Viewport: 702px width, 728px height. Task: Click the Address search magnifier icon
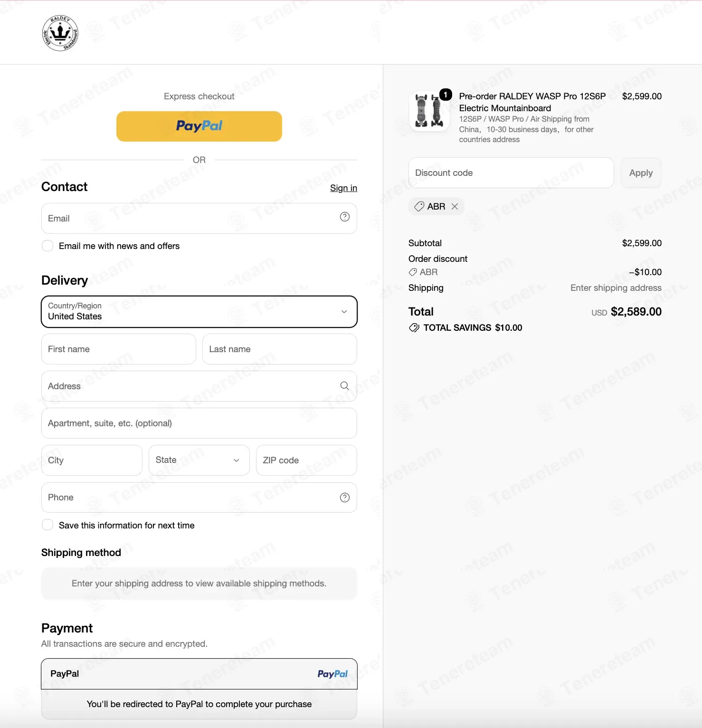[345, 386]
